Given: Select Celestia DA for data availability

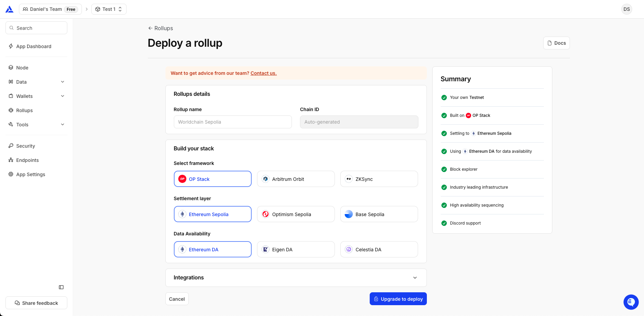Looking at the screenshot, I should click(x=379, y=249).
